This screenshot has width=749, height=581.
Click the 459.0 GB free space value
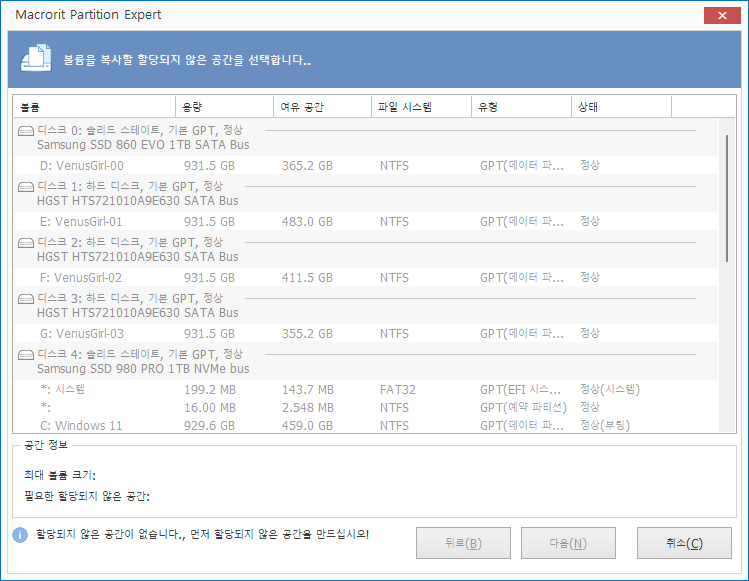pyautogui.click(x=307, y=425)
